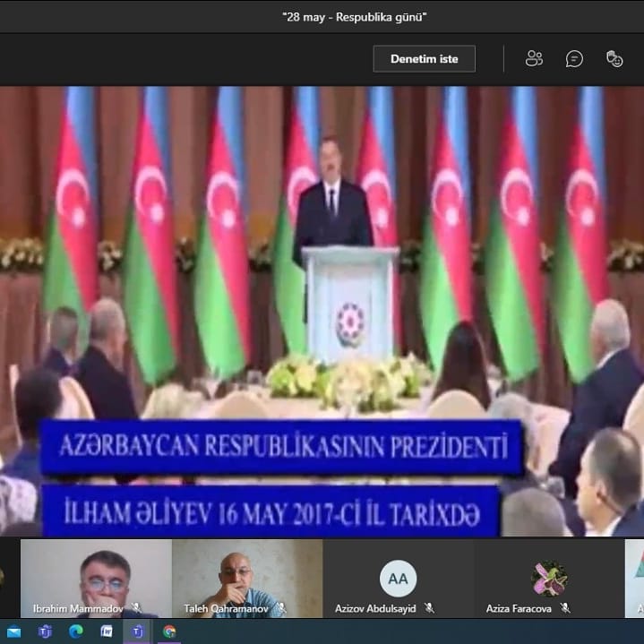Open the Mail app from the taskbar
Viewport: 644px width, 644px height.
(14, 631)
